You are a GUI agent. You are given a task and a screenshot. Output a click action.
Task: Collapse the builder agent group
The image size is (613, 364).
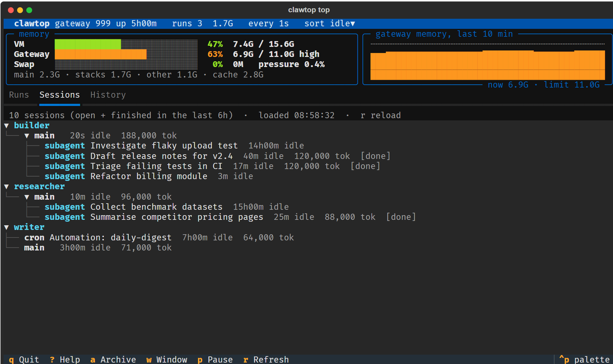point(7,125)
